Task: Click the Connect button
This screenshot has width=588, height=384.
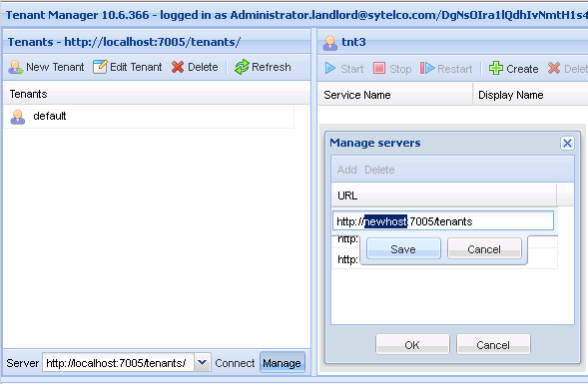Action: (x=235, y=363)
